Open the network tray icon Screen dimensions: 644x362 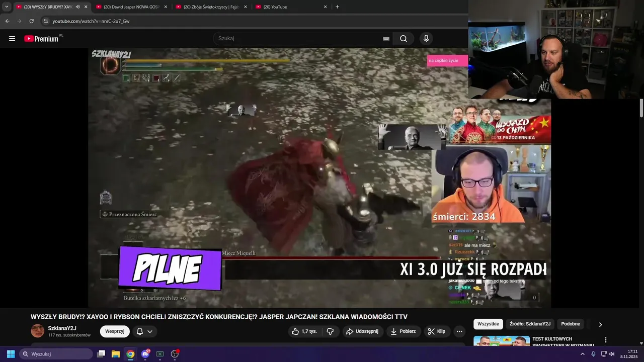604,354
